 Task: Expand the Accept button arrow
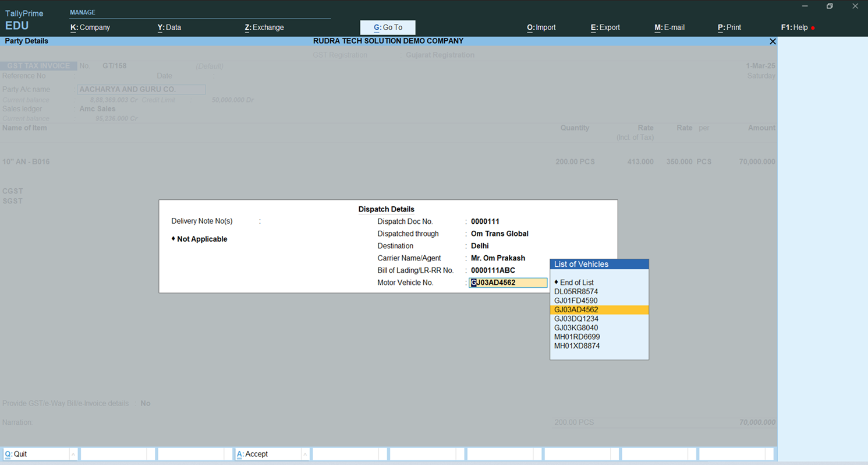coord(304,454)
